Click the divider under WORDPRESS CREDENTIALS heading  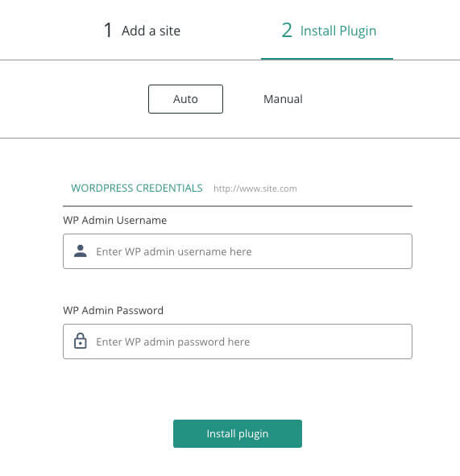238,206
